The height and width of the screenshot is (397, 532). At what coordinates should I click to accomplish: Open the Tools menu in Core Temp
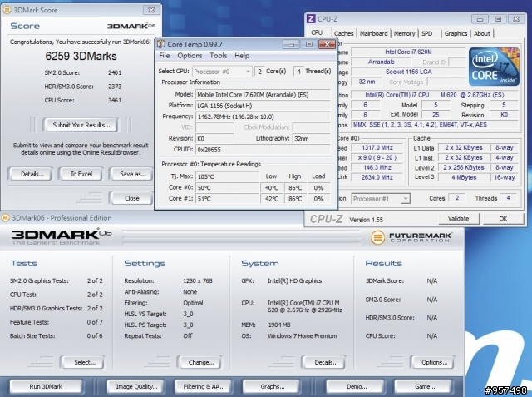coord(218,56)
